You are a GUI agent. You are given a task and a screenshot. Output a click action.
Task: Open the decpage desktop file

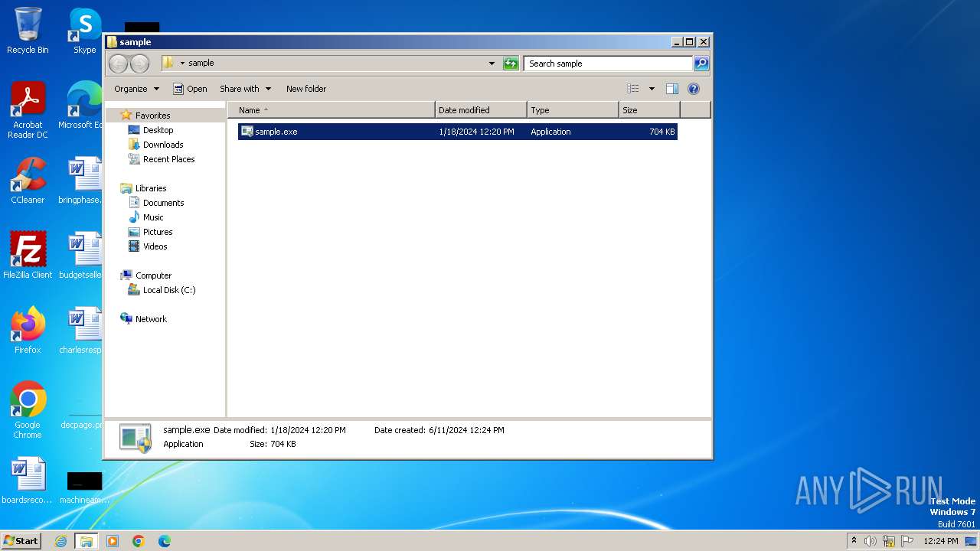pos(83,419)
